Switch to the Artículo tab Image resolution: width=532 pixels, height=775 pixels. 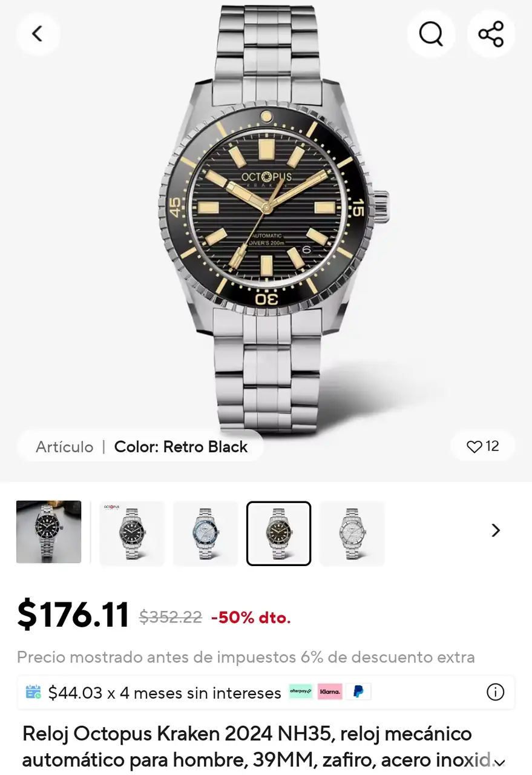(x=64, y=447)
